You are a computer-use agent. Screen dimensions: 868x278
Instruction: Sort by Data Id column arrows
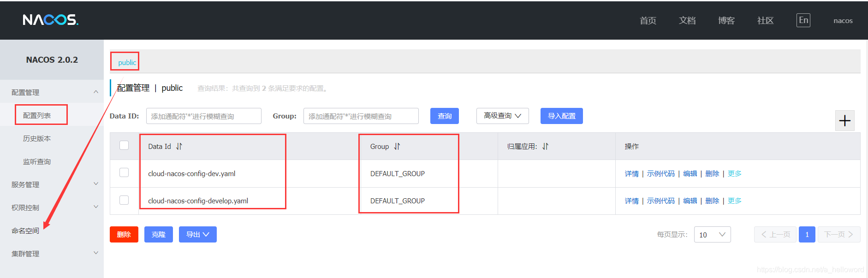179,147
